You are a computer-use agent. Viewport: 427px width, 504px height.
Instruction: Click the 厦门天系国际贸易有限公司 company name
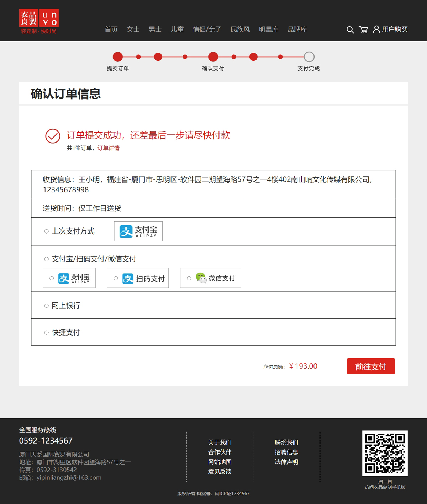54,454
